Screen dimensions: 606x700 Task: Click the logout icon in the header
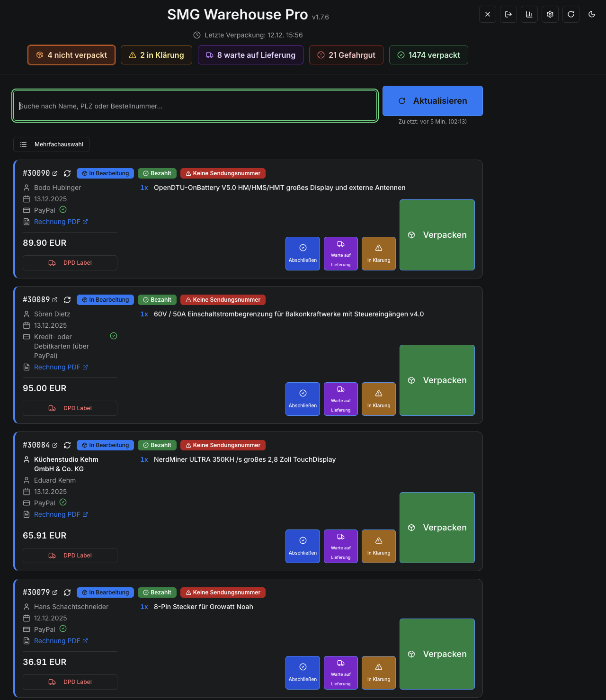click(x=508, y=14)
